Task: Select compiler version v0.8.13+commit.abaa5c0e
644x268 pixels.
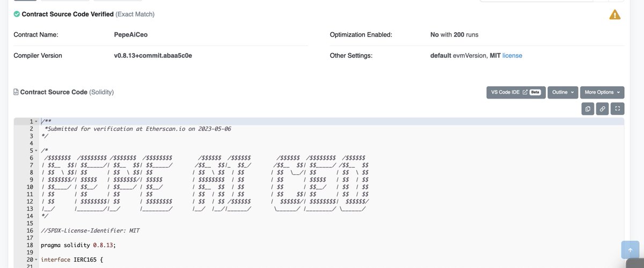Action: (x=153, y=56)
